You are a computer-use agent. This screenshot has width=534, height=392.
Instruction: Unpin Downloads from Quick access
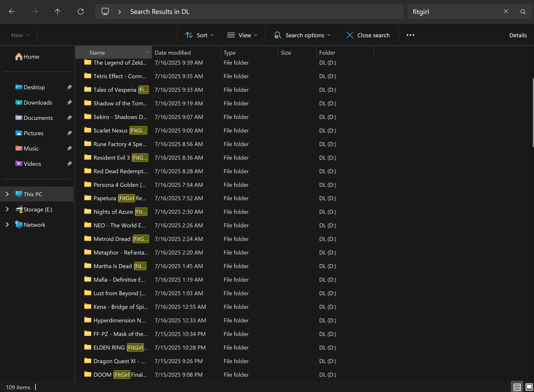pyautogui.click(x=69, y=102)
